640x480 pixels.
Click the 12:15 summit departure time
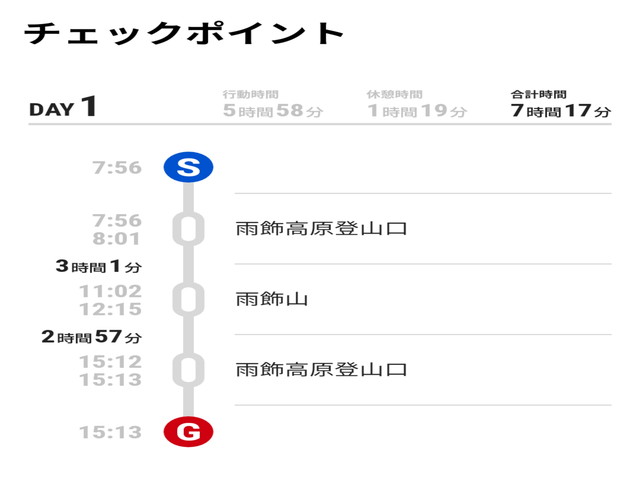(x=111, y=309)
